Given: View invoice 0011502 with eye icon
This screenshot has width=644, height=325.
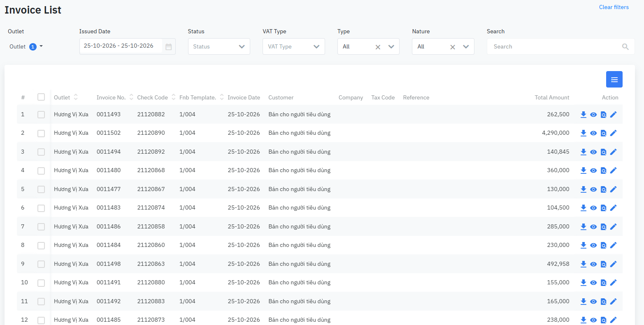Looking at the screenshot, I should pyautogui.click(x=593, y=133).
